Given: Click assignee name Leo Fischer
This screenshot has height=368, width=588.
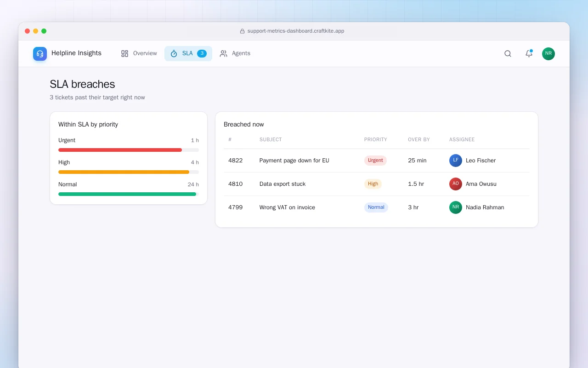Looking at the screenshot, I should coord(481,161).
